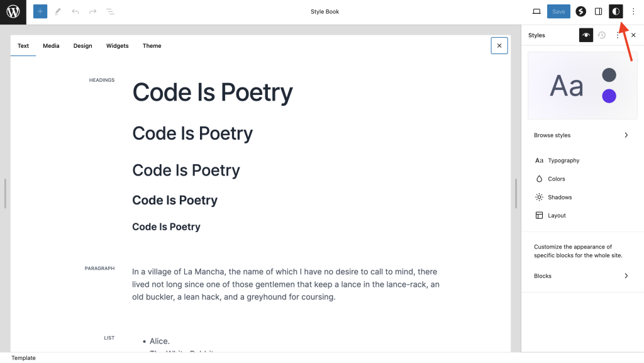
Task: Expand Browse styles chevron
Action: [626, 135]
